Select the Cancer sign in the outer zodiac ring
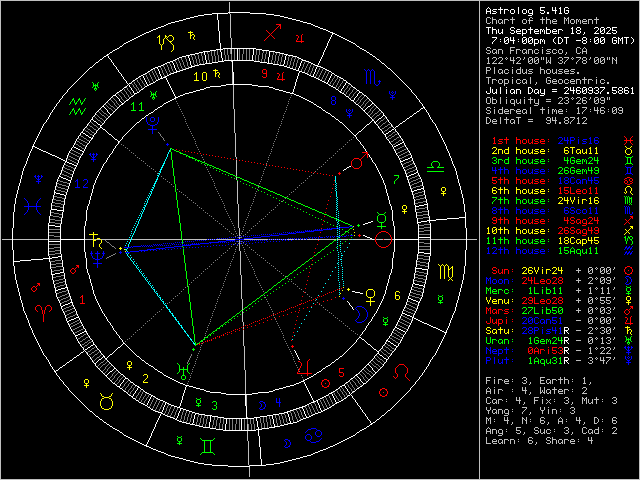 314,436
